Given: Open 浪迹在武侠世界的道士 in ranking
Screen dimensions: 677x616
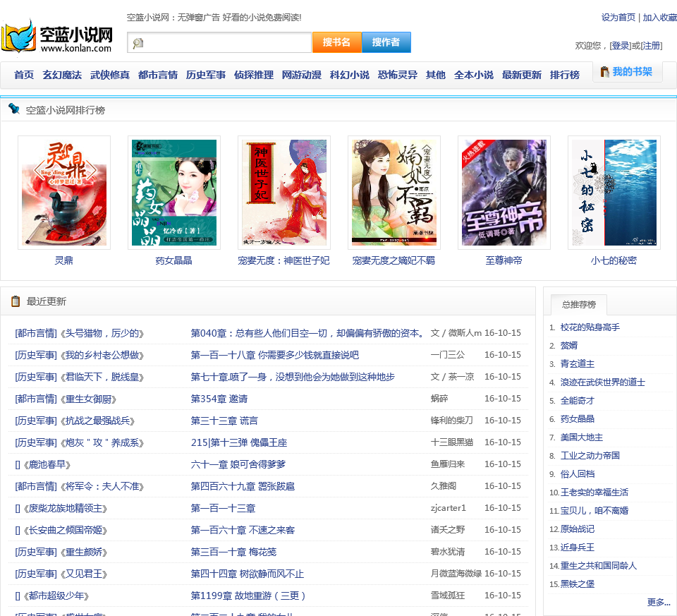Looking at the screenshot, I should [x=603, y=382].
